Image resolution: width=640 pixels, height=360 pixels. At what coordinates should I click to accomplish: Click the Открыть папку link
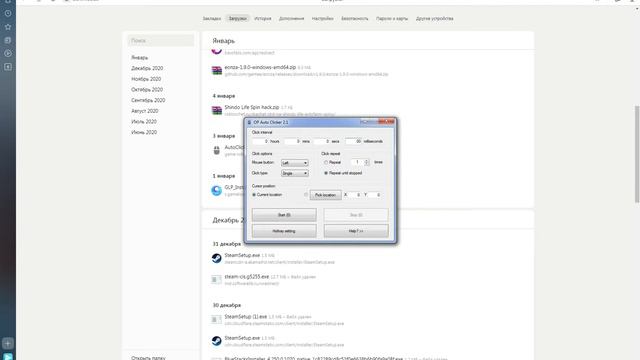pos(148,358)
